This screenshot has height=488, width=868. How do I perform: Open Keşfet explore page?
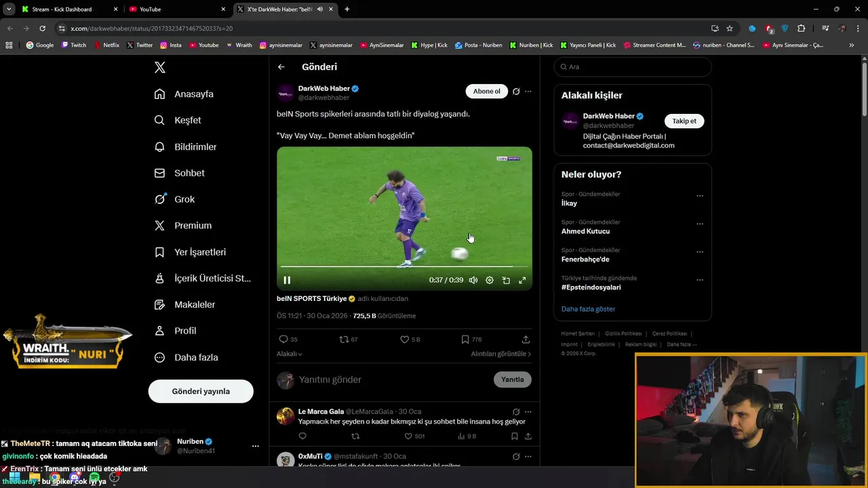pyautogui.click(x=178, y=120)
